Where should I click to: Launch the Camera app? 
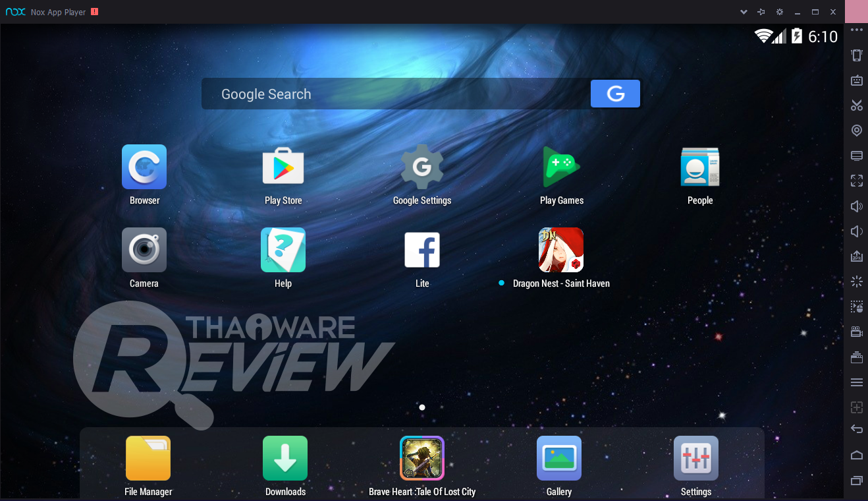point(144,250)
